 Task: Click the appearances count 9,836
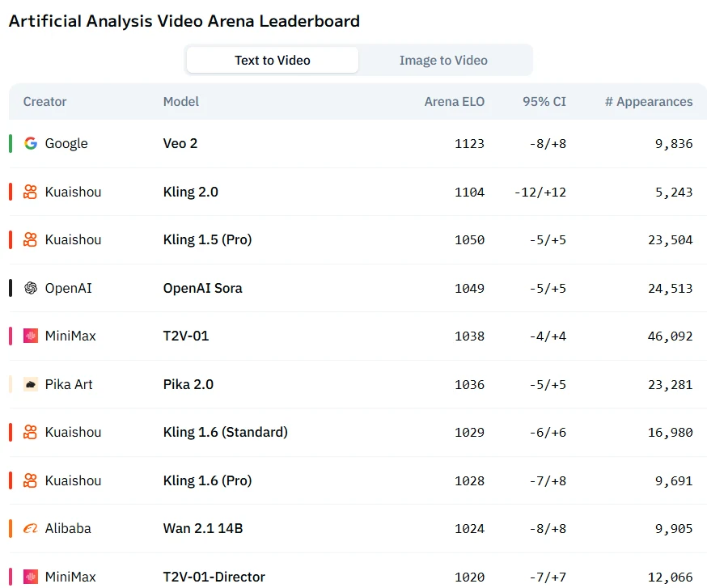(x=674, y=143)
